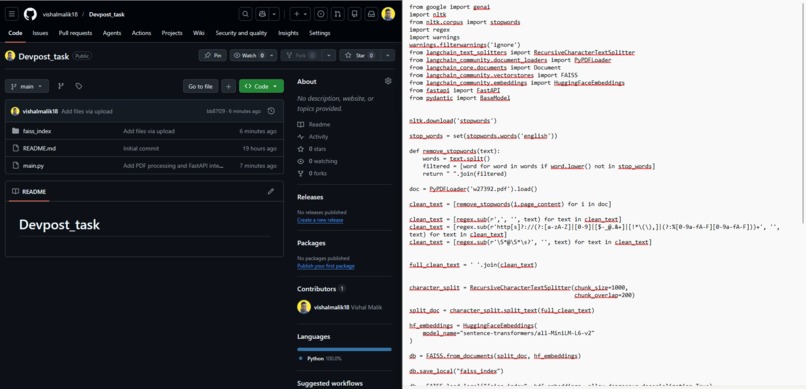This screenshot has height=389, width=806.
Task: Open the README.md file
Action: pos(39,149)
